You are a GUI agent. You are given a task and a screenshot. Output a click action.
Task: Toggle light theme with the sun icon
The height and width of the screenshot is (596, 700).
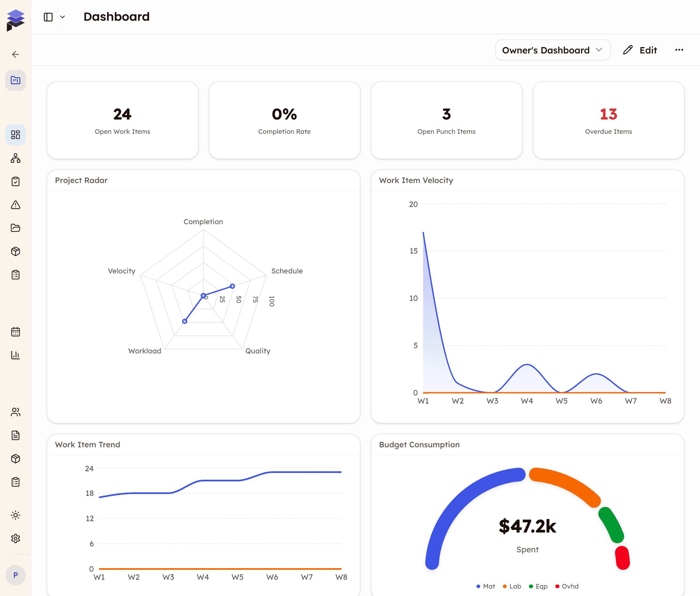pos(16,515)
